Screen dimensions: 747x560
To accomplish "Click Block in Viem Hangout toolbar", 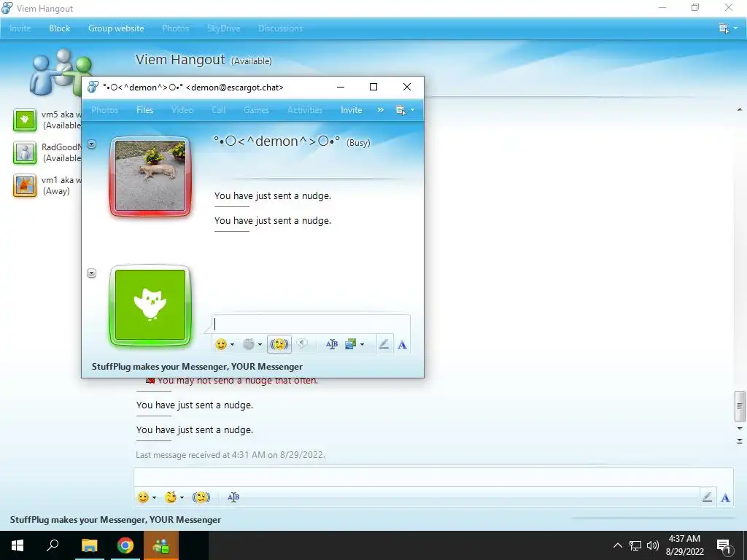I will [60, 28].
